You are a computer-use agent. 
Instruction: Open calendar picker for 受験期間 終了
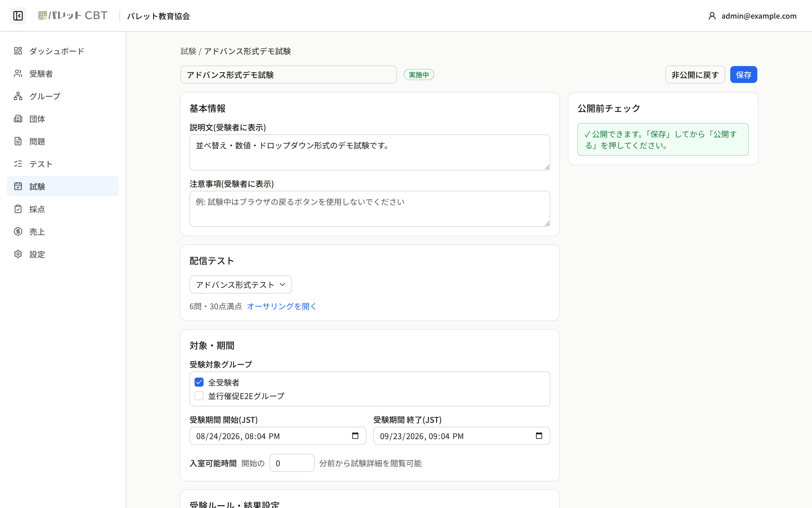pyautogui.click(x=539, y=435)
